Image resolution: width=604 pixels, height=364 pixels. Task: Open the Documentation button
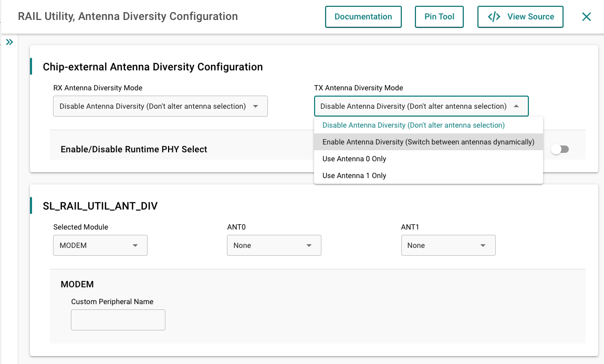(x=363, y=17)
